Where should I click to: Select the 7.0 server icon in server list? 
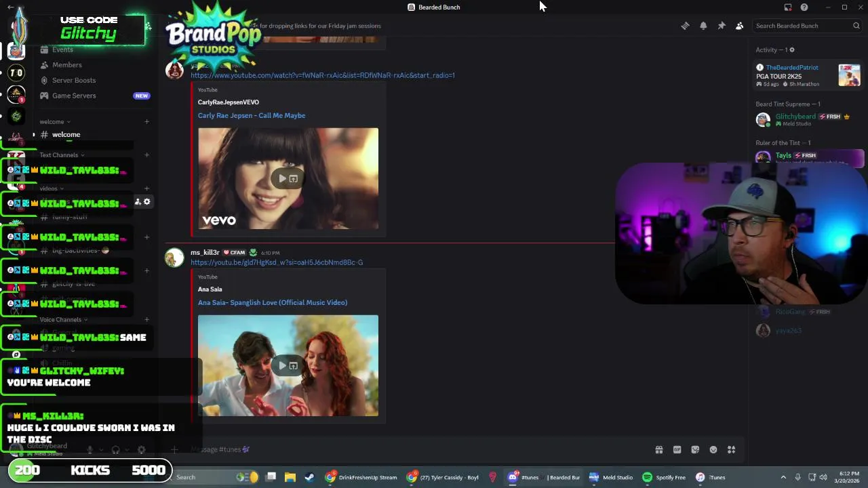click(x=16, y=73)
